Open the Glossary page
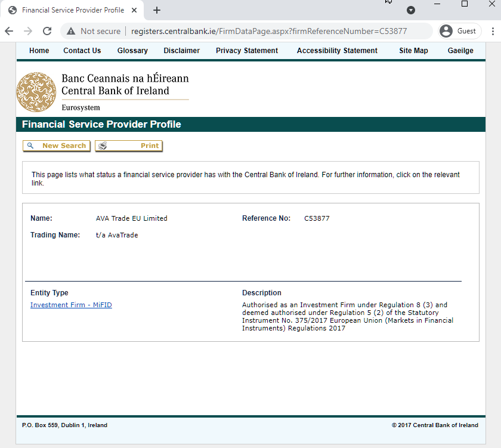Screen dimensions: 501x448 click(x=132, y=51)
